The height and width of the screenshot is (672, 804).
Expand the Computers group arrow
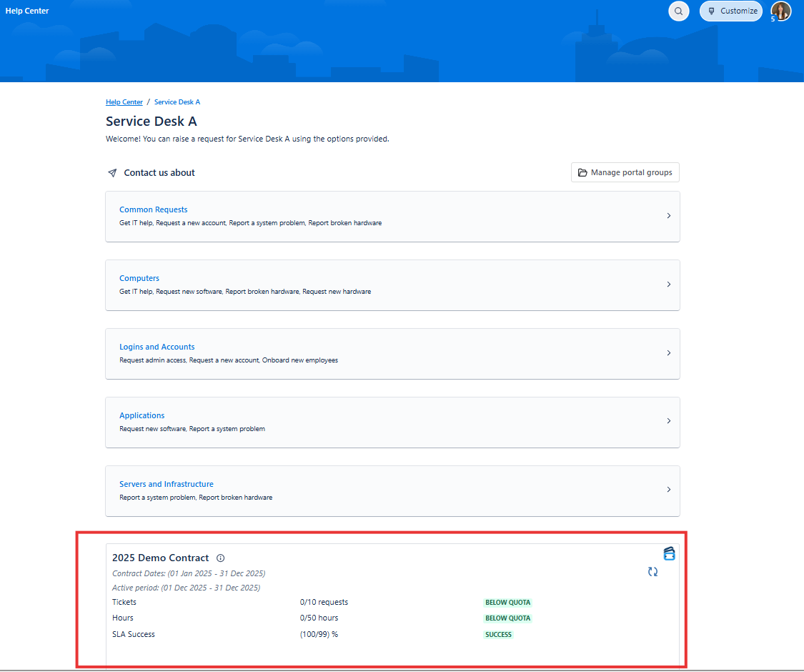click(668, 285)
